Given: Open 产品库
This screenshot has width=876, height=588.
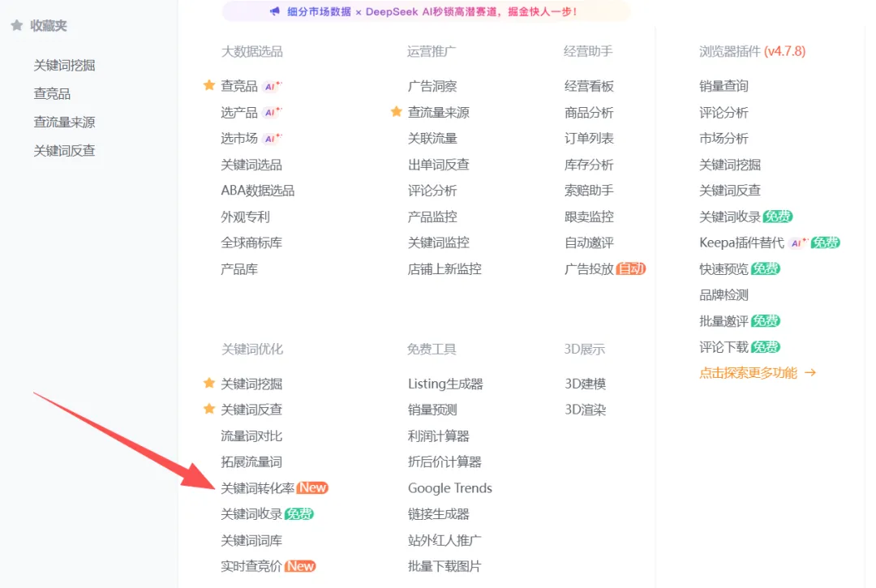Looking at the screenshot, I should (239, 269).
